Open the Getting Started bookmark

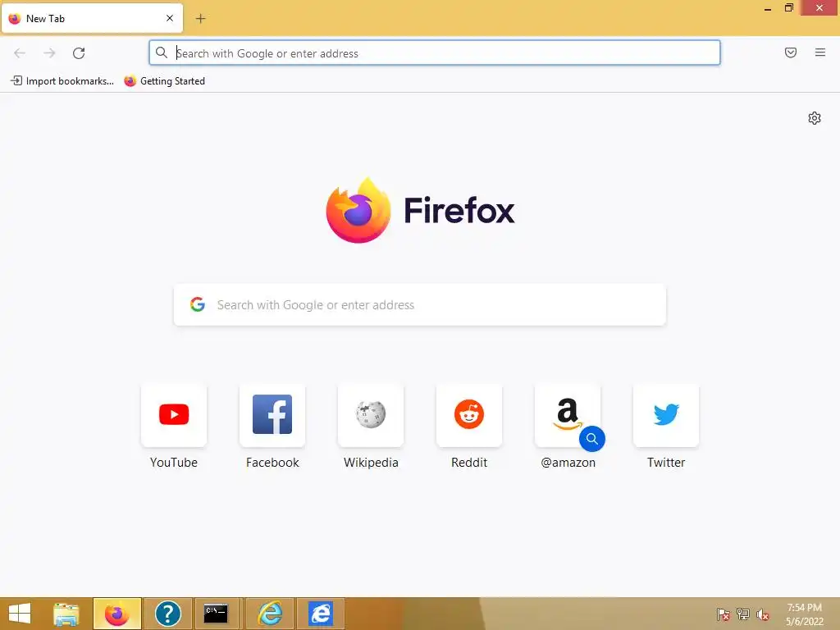point(164,81)
